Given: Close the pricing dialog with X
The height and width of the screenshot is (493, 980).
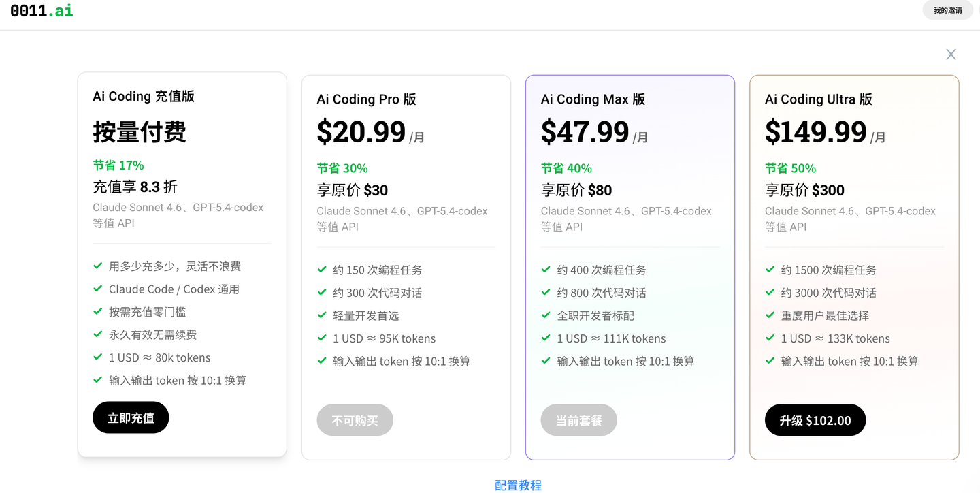Looking at the screenshot, I should point(951,54).
